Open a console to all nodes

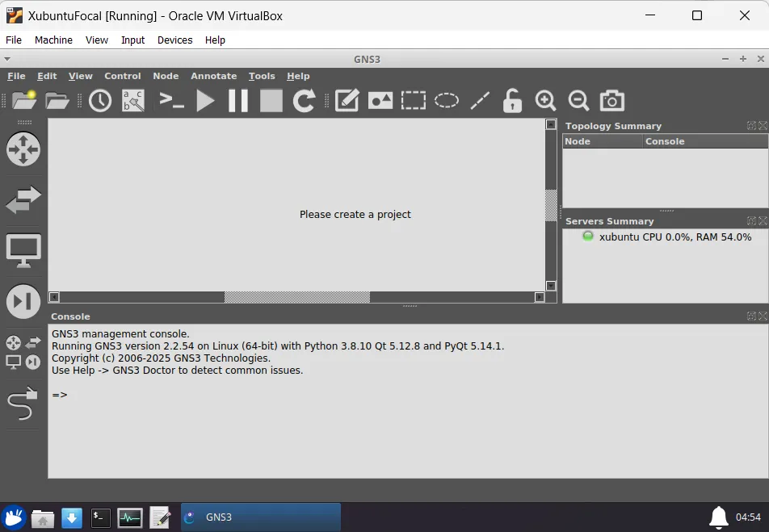(x=171, y=100)
